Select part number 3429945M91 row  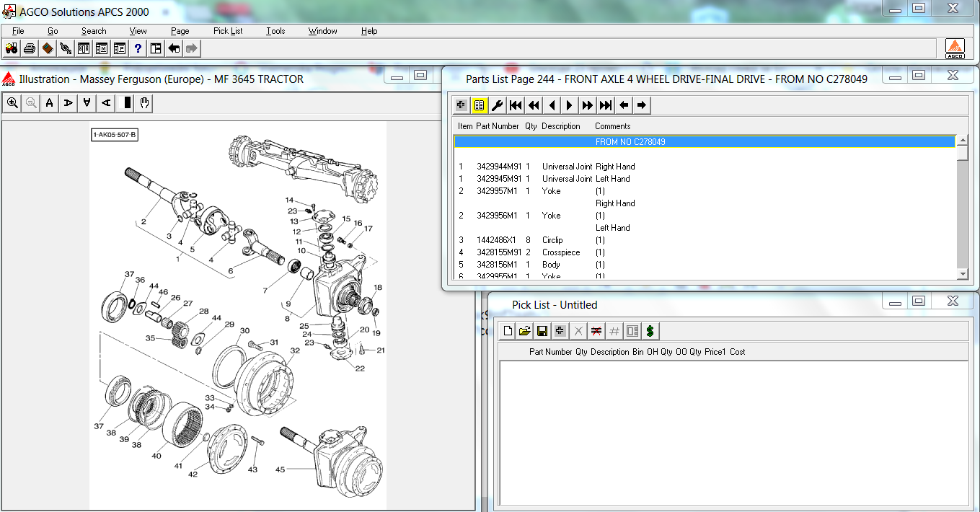pyautogui.click(x=705, y=179)
